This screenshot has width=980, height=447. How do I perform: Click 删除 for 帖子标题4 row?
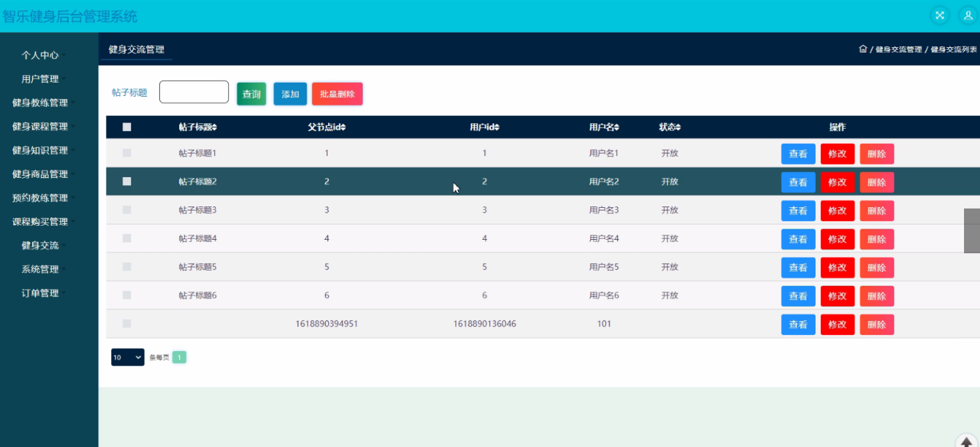877,239
